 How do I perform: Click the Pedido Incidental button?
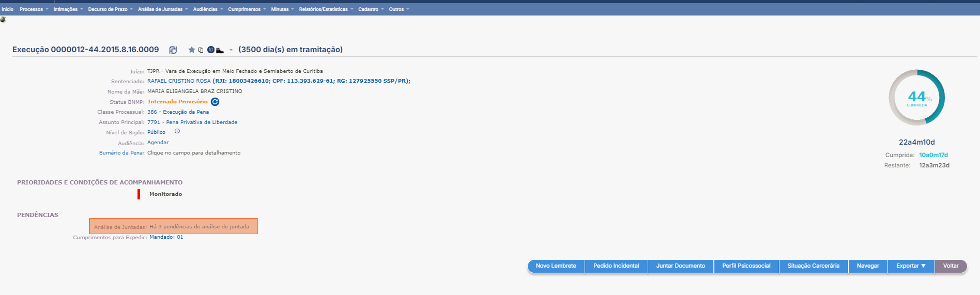pos(616,266)
